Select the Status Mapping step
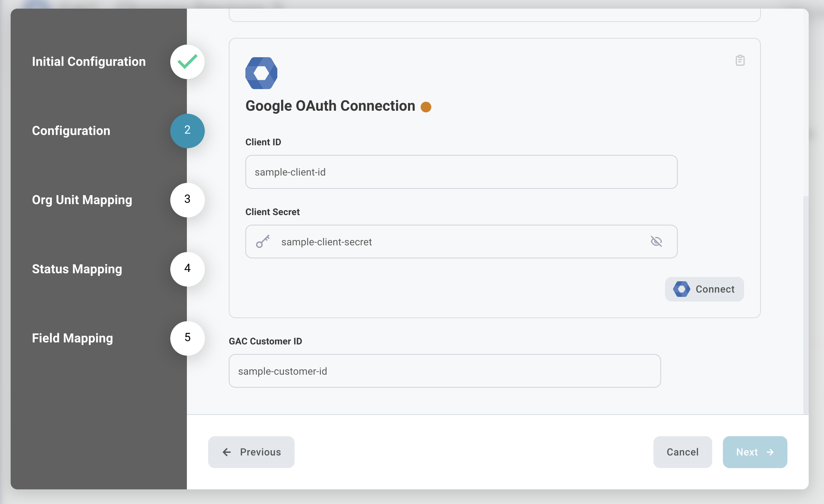This screenshot has height=504, width=824. (77, 269)
